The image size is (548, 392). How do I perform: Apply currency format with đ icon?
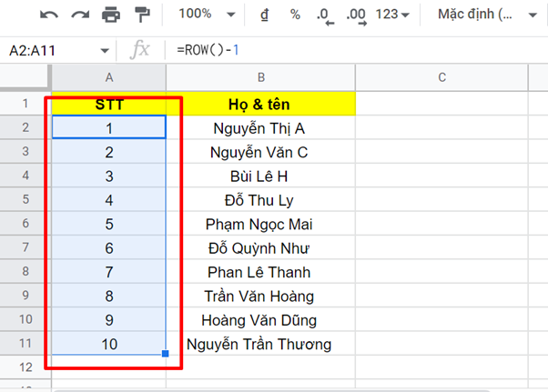[x=265, y=15]
